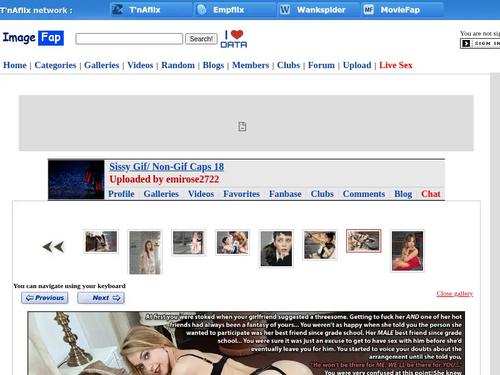Open the Blogs navigation link
This screenshot has width=500, height=375.
pyautogui.click(x=213, y=65)
